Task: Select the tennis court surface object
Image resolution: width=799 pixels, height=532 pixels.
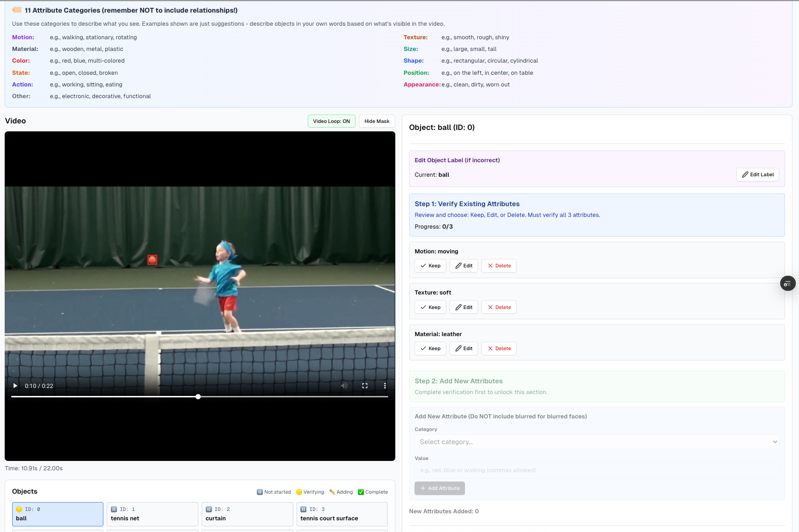Action: [x=342, y=514]
